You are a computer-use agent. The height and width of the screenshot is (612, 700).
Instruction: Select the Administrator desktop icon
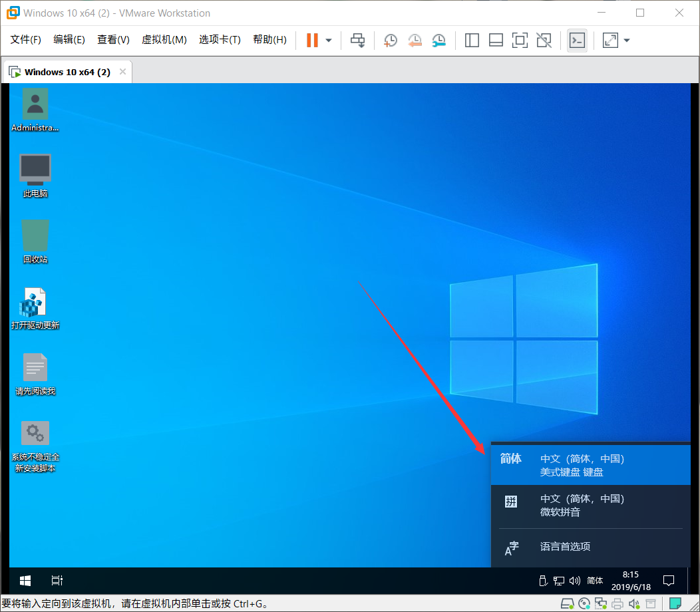35,110
